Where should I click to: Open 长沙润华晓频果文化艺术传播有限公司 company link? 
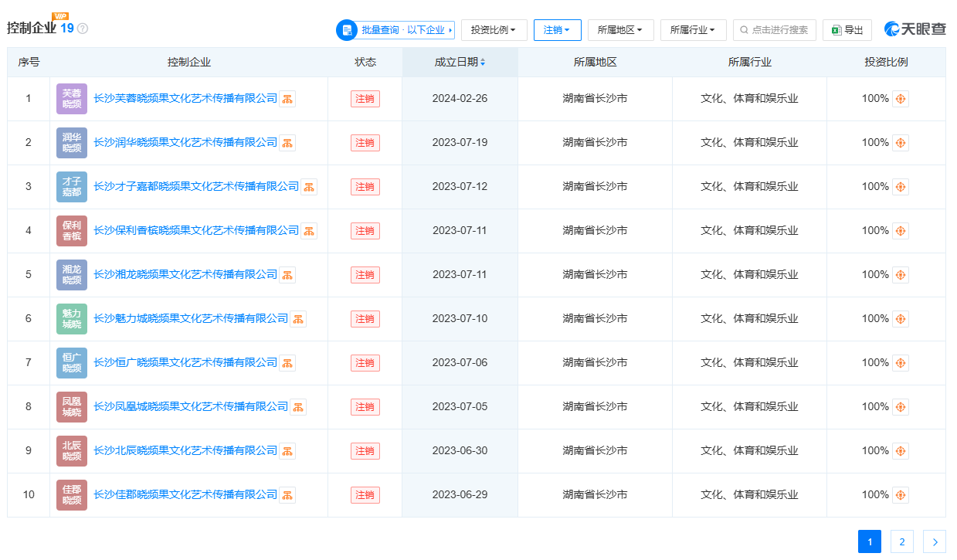(185, 143)
